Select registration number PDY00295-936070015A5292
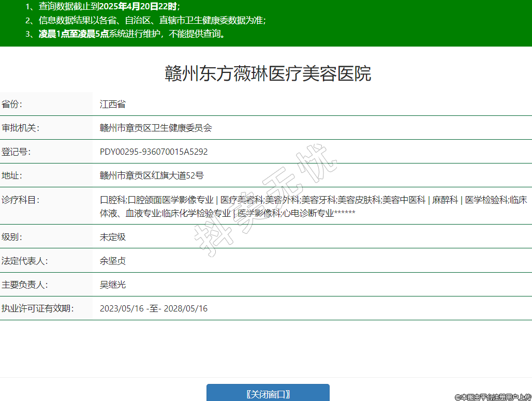Screen dimensions: 532x401 coord(154,152)
